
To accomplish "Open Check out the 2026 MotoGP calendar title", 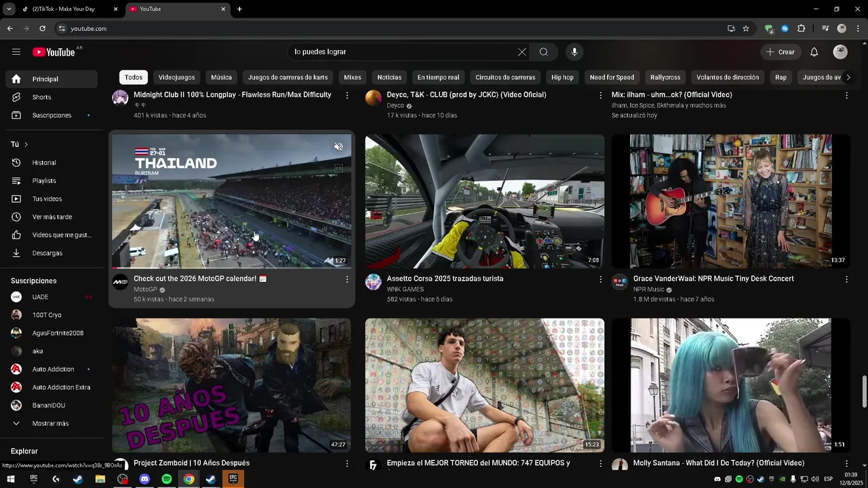I will tap(200, 279).
